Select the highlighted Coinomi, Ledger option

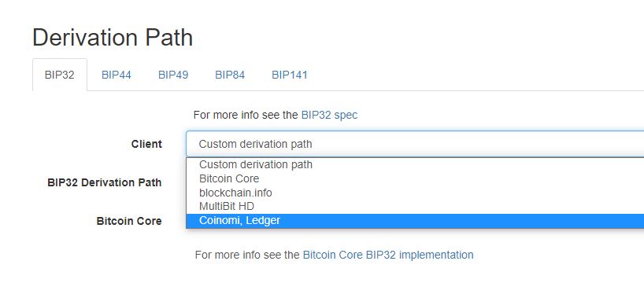pyautogui.click(x=415, y=221)
